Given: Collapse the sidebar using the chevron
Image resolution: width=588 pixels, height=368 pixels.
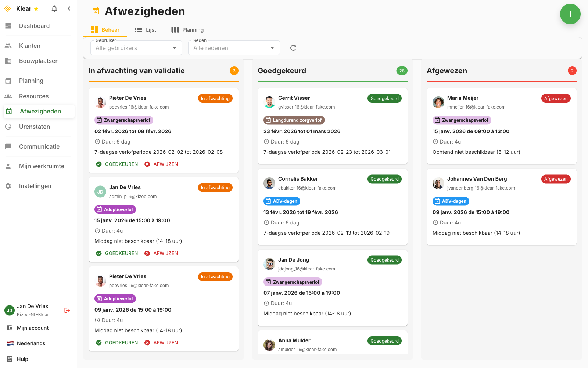Looking at the screenshot, I should (x=69, y=8).
